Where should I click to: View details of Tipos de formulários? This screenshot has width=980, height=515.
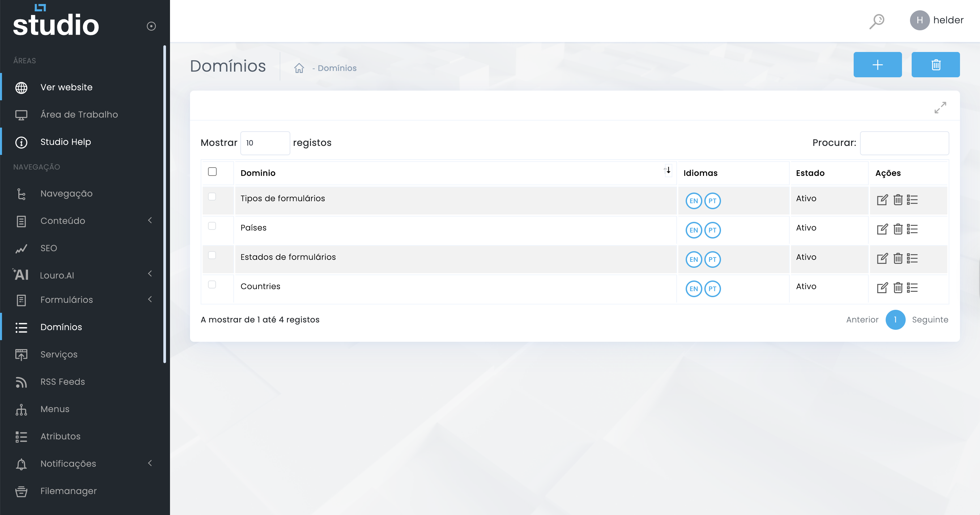point(913,200)
